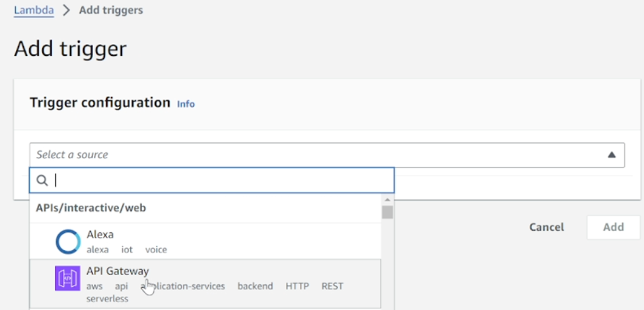Click the list scrollbar up arrow
Screen dimensions: 644x310
pos(387,200)
